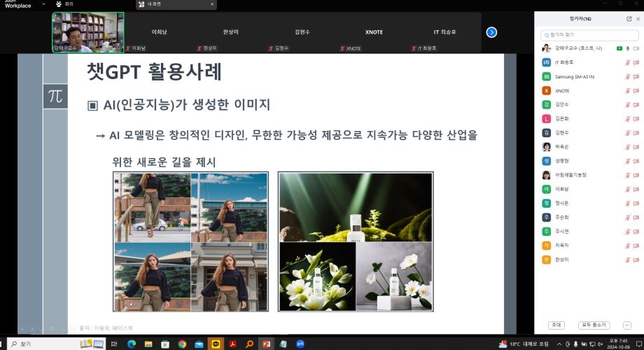Click 박옥순's profile photo avatar
Image resolution: width=644 pixels, height=350 pixels.
[x=546, y=147]
